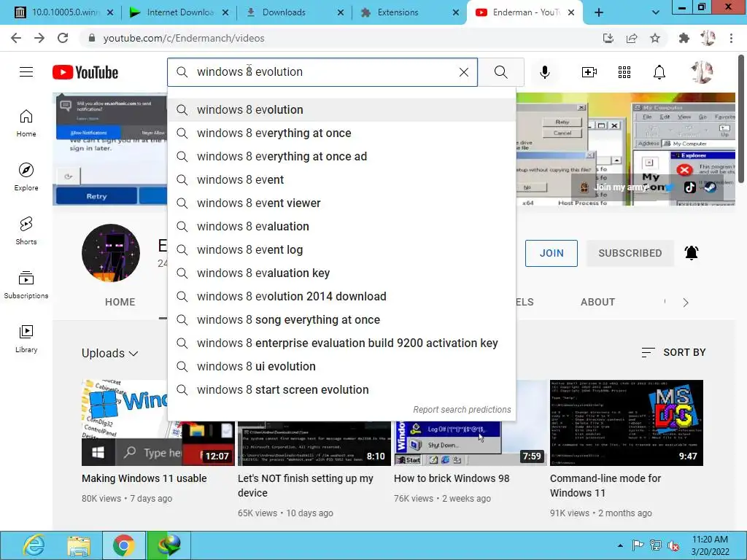The width and height of the screenshot is (747, 560).
Task: Open a new browser tab
Action: tap(599, 13)
